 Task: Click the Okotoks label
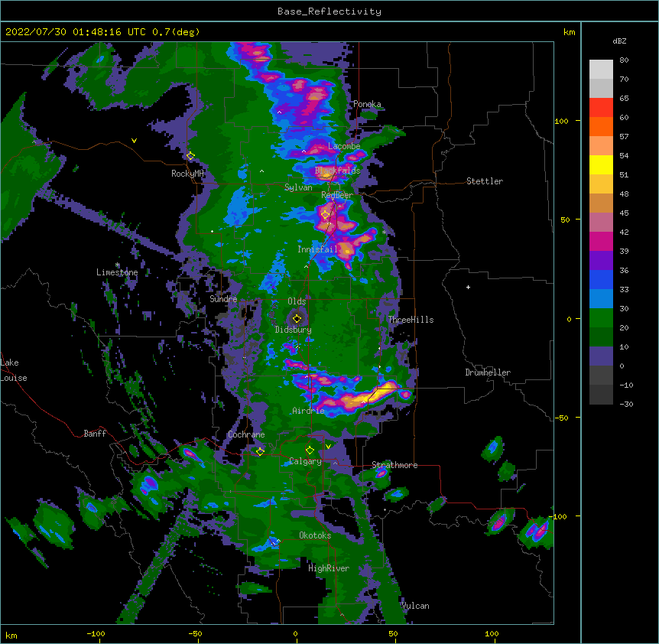coord(315,535)
